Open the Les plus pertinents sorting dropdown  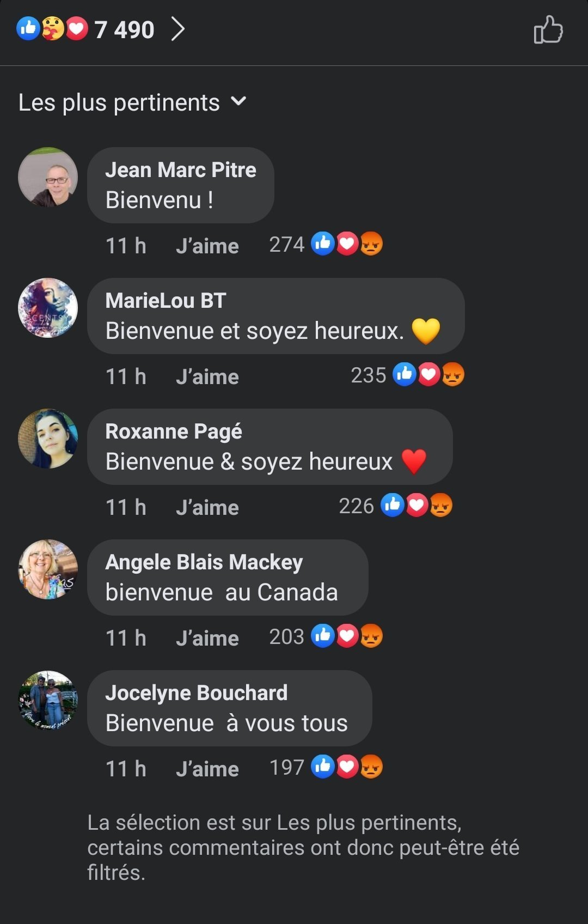[x=133, y=102]
